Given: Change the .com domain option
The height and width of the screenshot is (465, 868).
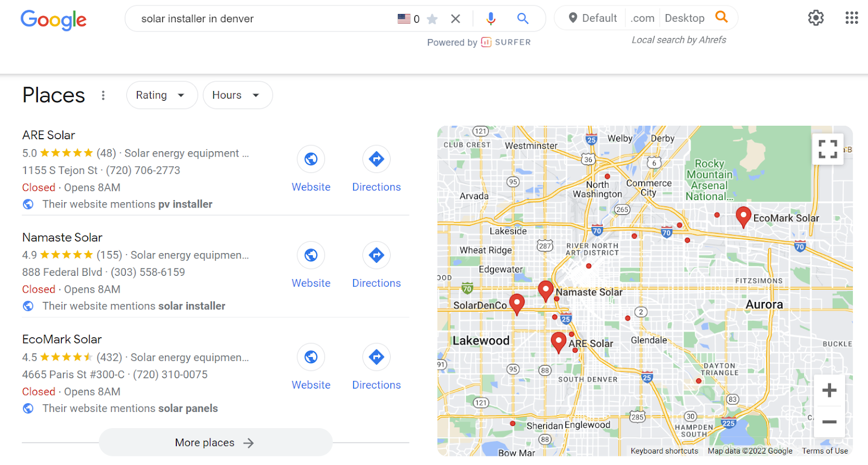Looking at the screenshot, I should pos(642,18).
